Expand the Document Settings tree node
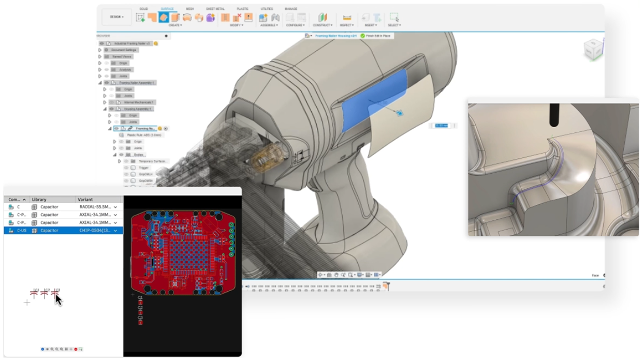644x362 pixels. tap(100, 50)
